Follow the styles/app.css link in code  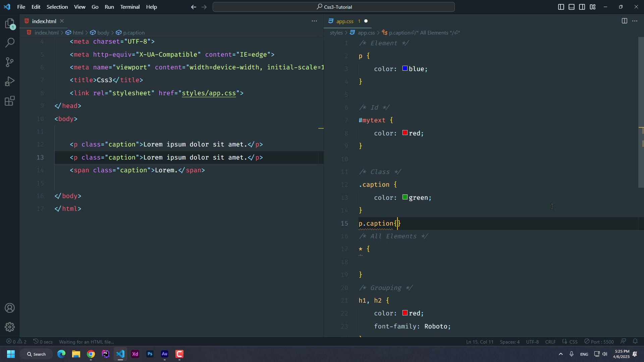209,93
